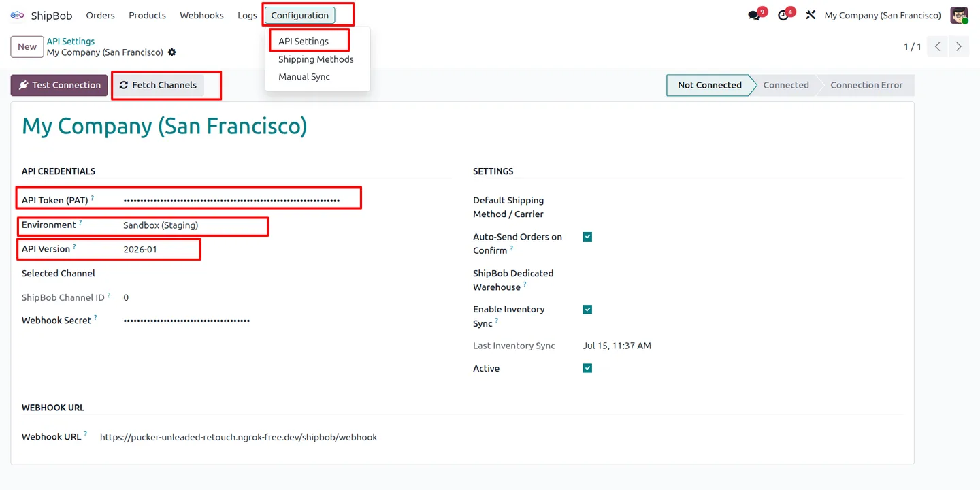Click help tooltip beside ShipBob Channel ID
980x490 pixels.
(109, 295)
